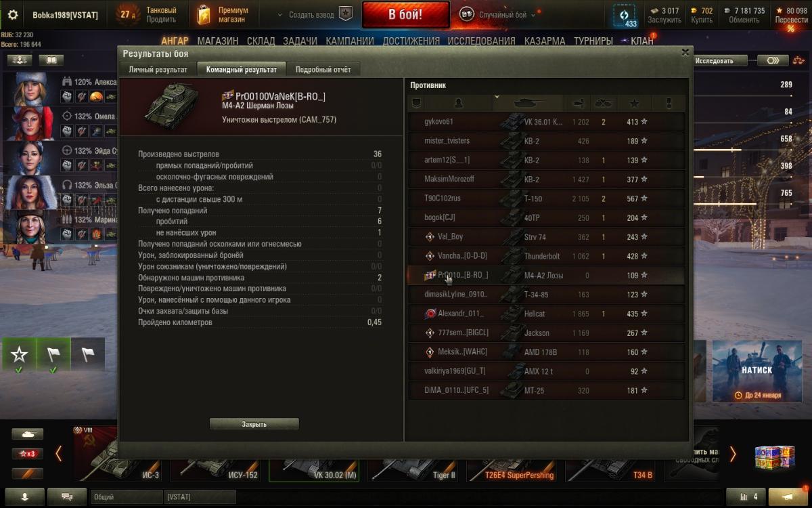The image size is (812, 508).
Task: Switch to the detailed report tab
Action: point(323,69)
